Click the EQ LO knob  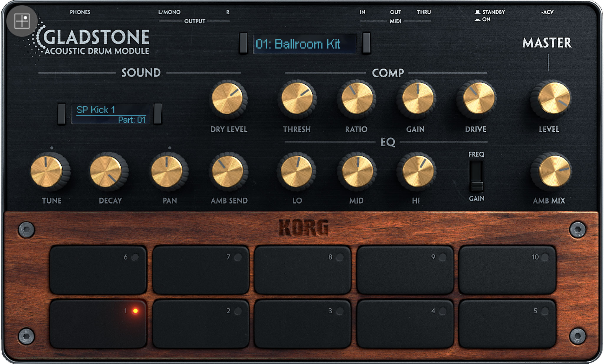296,171
